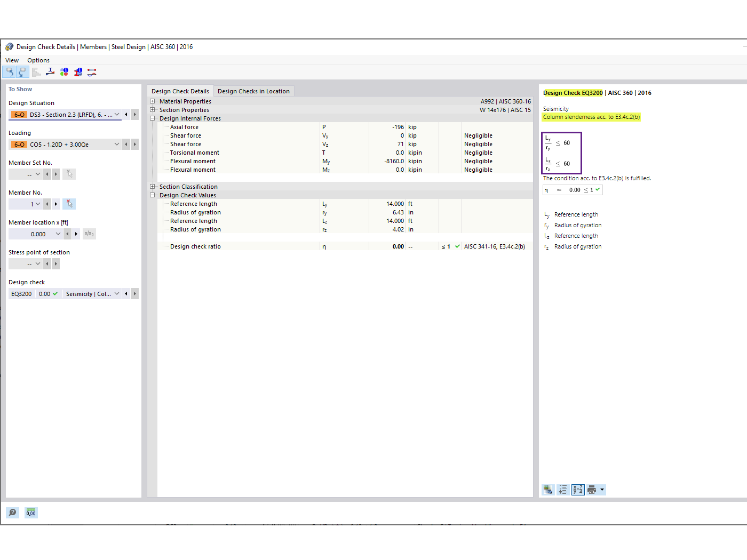747x560 pixels.
Task: Go to previous Design Situation with left arrow
Action: click(x=126, y=115)
